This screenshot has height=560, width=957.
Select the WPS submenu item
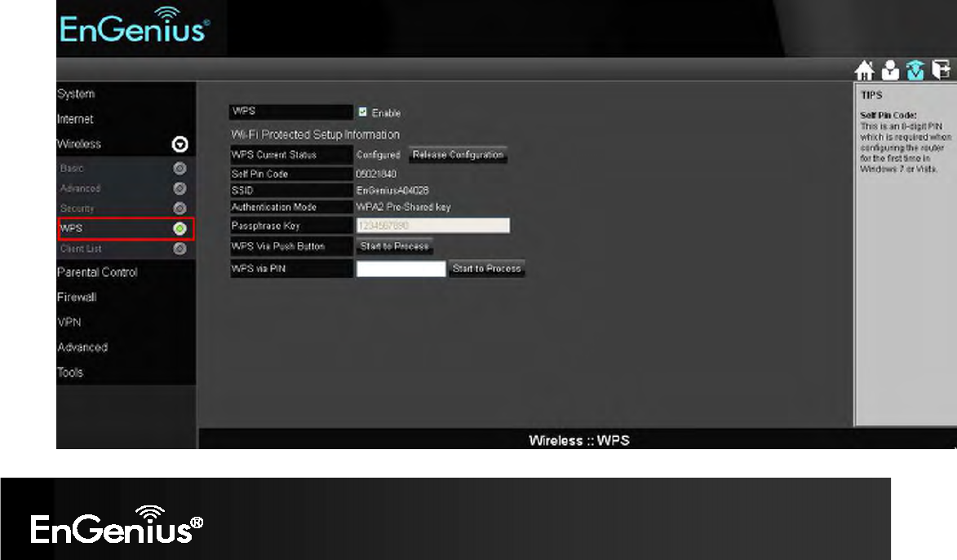coord(71,228)
